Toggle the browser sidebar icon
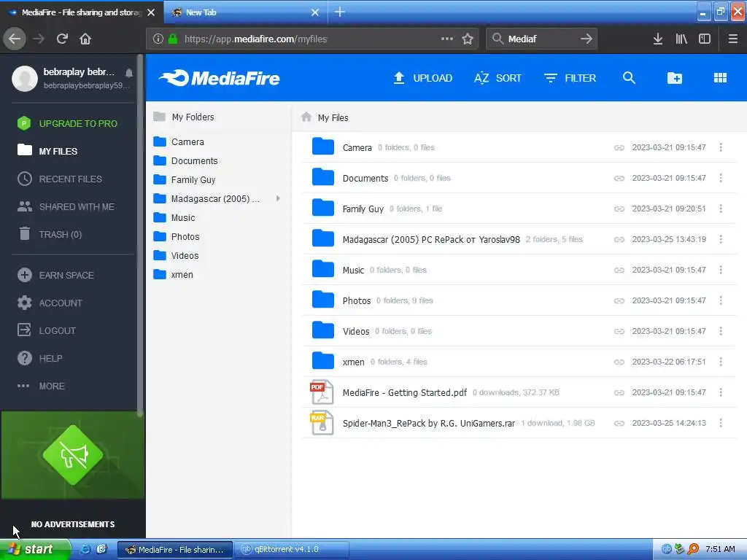The height and width of the screenshot is (560, 747). [705, 39]
